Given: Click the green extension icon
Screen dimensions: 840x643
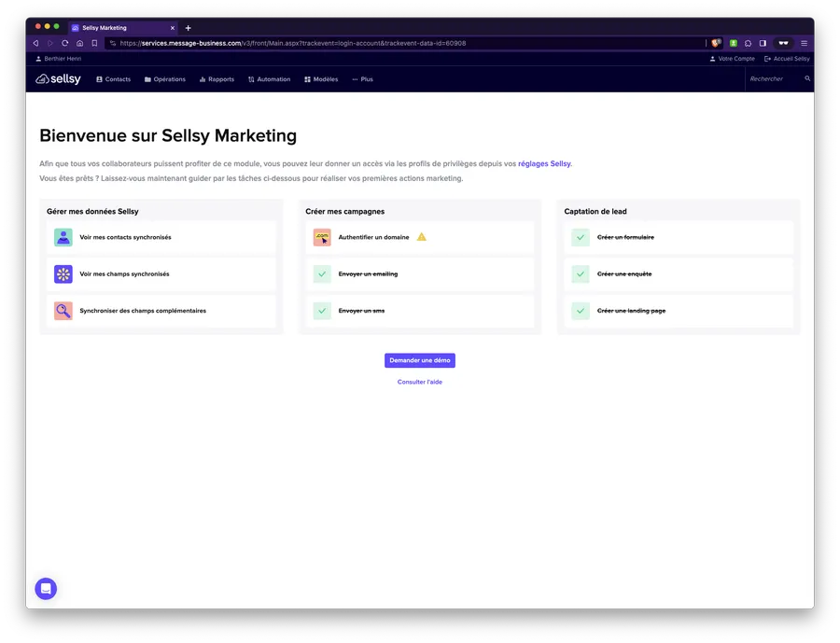Looking at the screenshot, I should point(734,43).
